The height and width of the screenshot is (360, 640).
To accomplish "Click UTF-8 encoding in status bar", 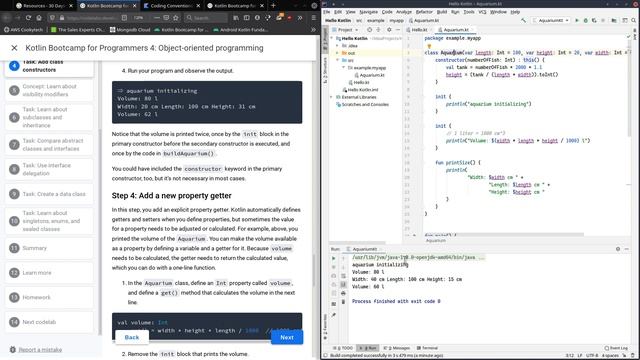I will (592, 356).
